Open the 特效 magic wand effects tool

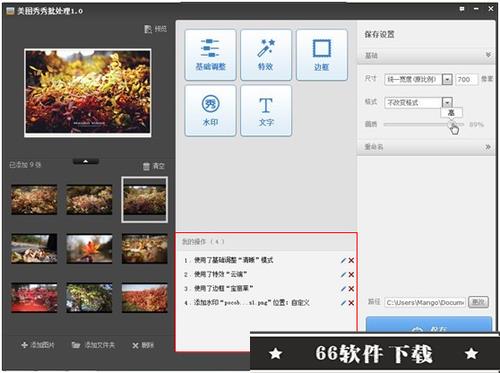pos(266,55)
